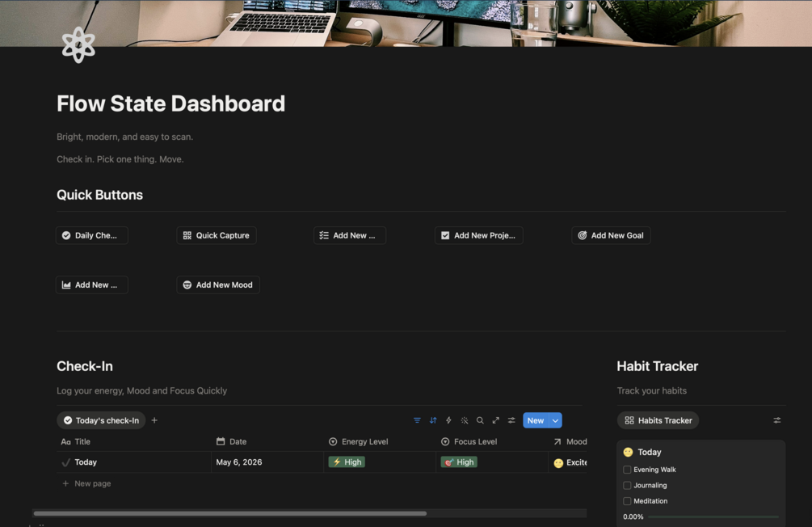The width and height of the screenshot is (812, 527).
Task: Click the Check-In horizontal scrollbar
Action: click(230, 513)
